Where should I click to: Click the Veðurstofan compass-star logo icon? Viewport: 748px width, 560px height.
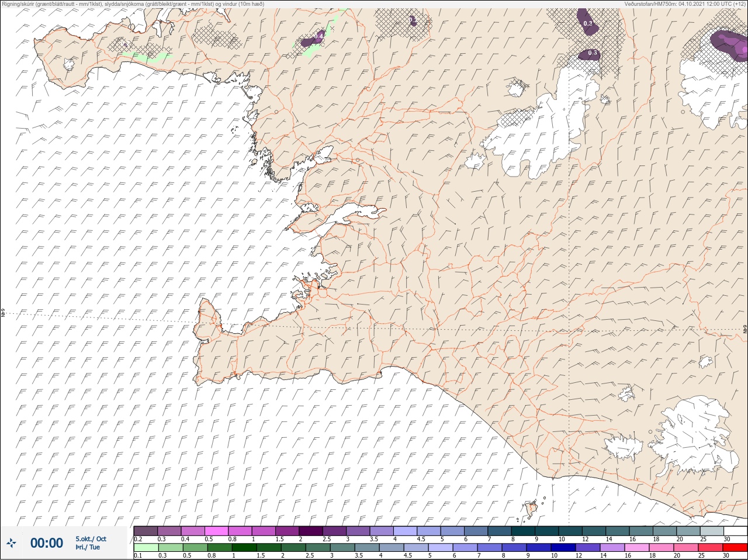pyautogui.click(x=11, y=543)
